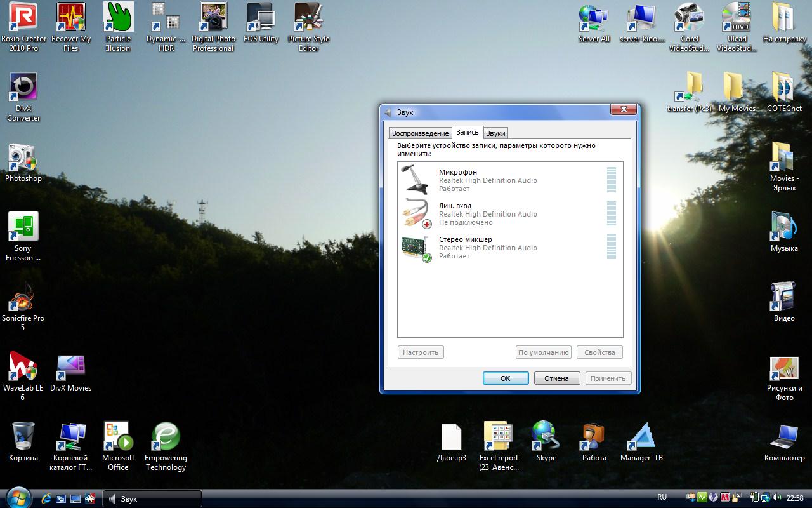The height and width of the screenshot is (508, 812).
Task: Click the Отмена button
Action: pos(556,378)
